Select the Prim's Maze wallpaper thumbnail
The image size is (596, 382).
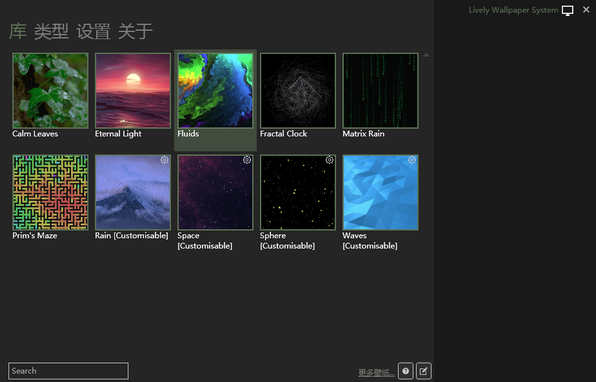pos(50,192)
